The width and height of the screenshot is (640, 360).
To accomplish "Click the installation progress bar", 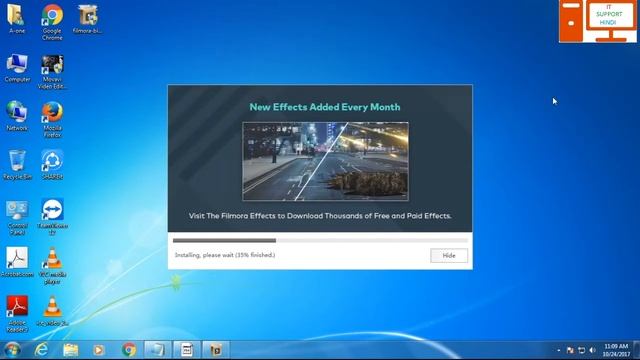I will point(320,240).
